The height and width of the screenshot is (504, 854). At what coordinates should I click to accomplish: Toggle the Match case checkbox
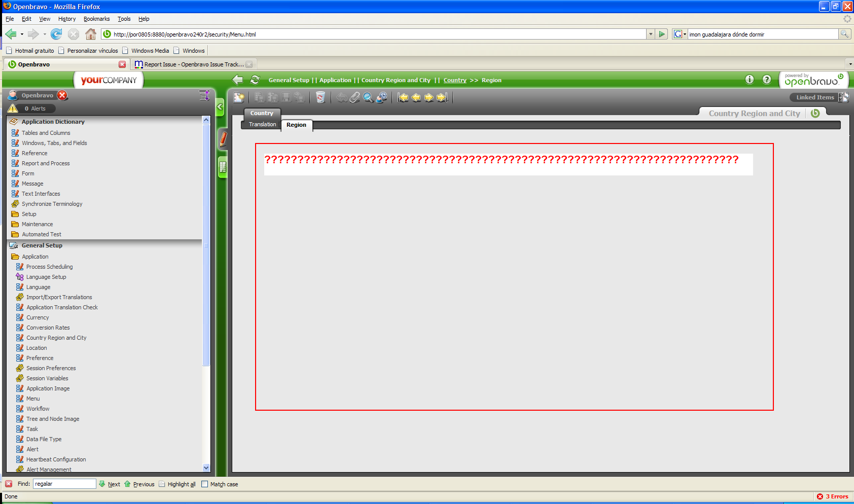(205, 484)
